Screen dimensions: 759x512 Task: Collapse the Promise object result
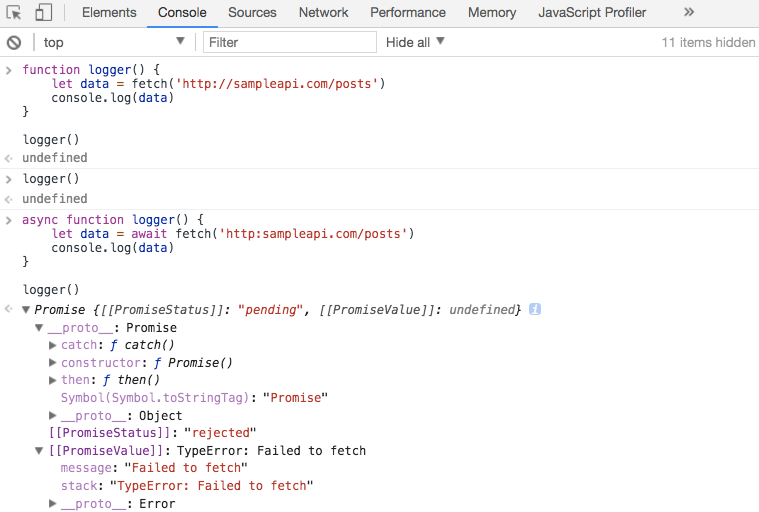26,310
